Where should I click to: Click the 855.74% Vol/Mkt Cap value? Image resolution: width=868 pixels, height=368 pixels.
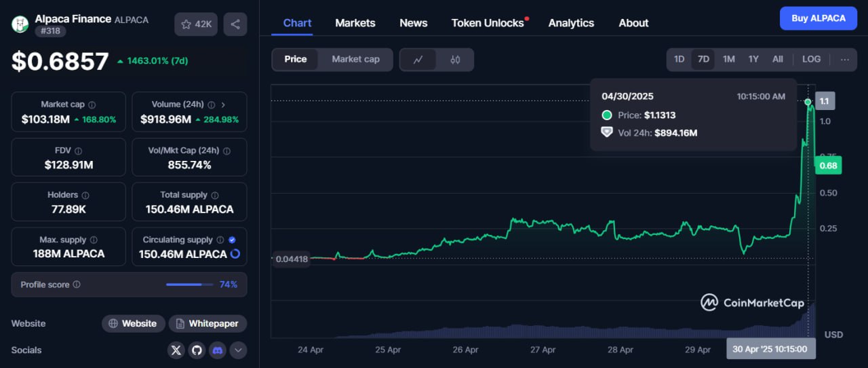point(189,164)
